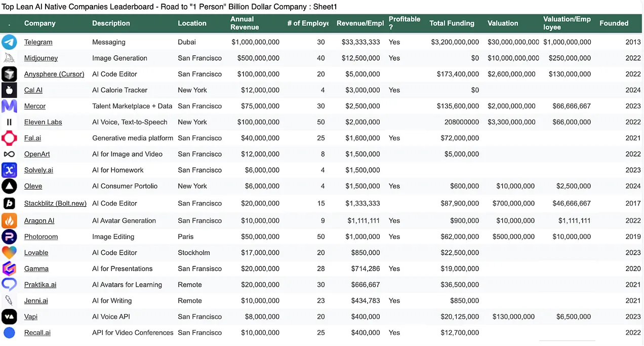The height and width of the screenshot is (346, 644).
Task: Click the Praktika.ai speech bubble logo
Action: pos(9,285)
